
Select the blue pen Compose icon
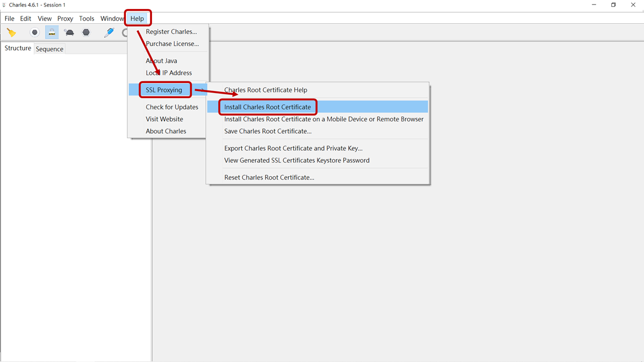tap(109, 33)
